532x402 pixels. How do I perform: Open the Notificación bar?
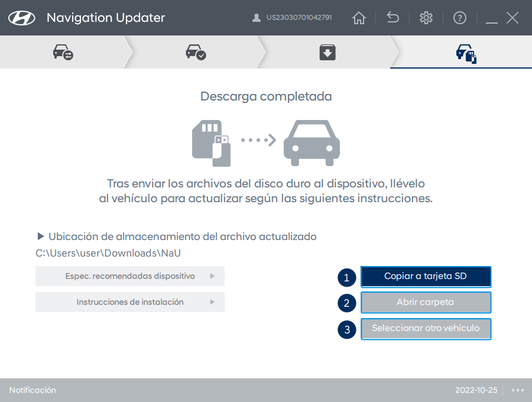32,390
